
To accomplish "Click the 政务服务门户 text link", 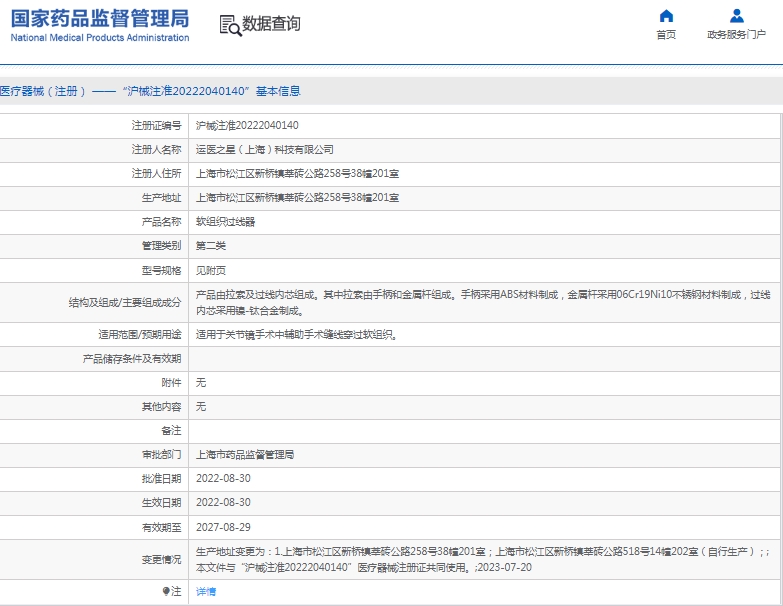I will 736,34.
